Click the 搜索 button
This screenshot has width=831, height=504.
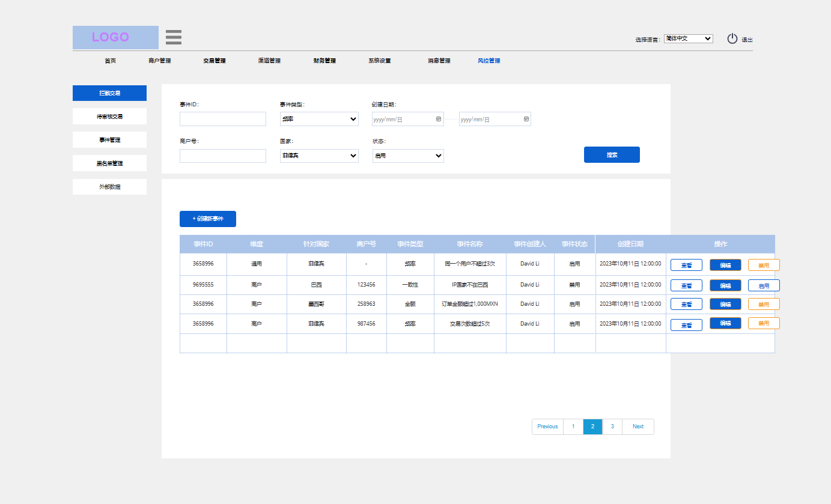tap(612, 155)
